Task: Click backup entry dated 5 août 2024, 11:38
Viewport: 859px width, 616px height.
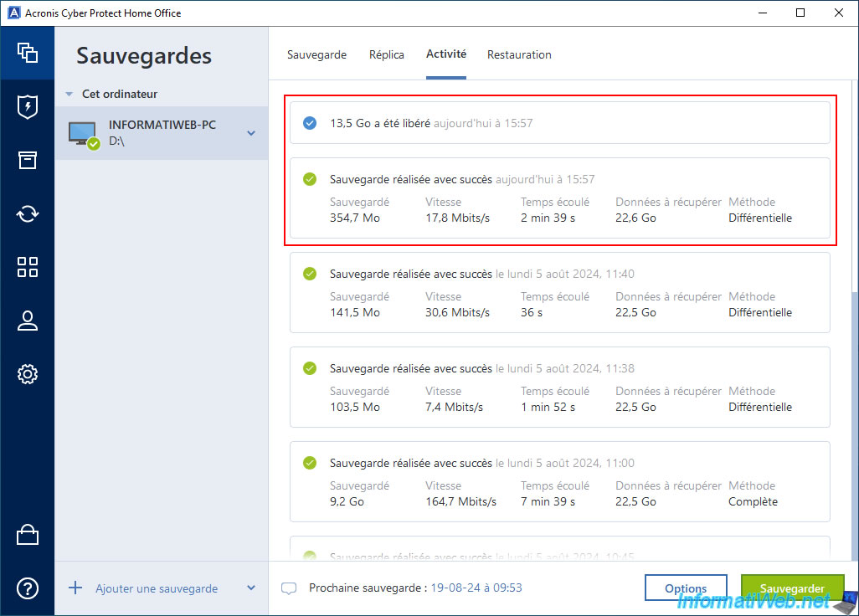Action: pyautogui.click(x=560, y=388)
